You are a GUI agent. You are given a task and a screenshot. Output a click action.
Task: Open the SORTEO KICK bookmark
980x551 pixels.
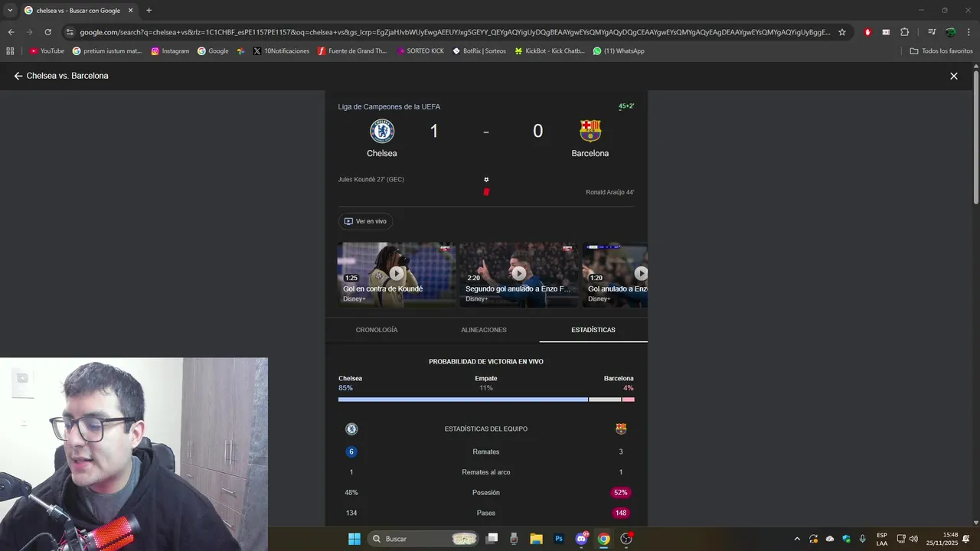pyautogui.click(x=420, y=51)
